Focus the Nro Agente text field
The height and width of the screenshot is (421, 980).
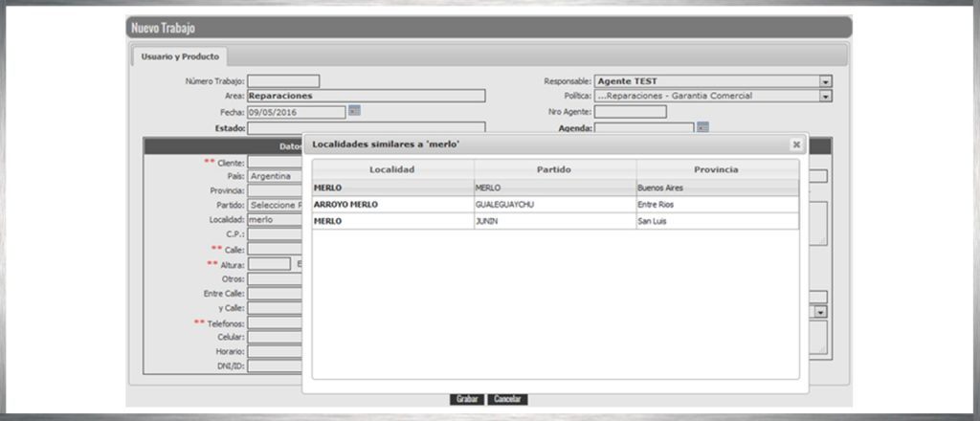coord(630,112)
